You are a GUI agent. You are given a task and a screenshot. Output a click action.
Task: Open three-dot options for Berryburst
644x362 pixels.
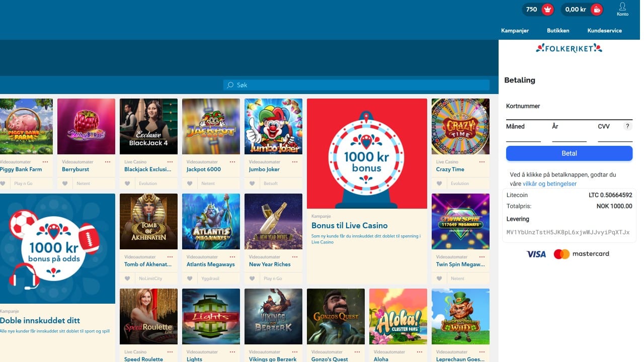(108, 162)
